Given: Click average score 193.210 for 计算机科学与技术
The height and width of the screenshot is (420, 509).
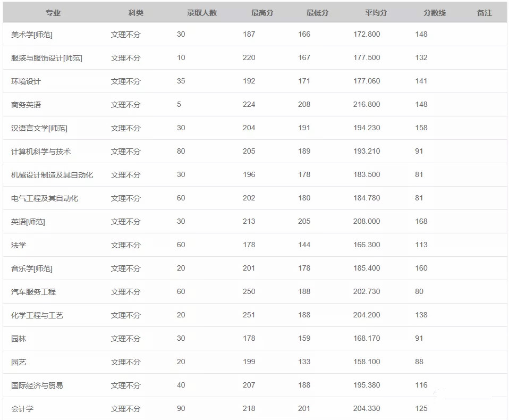Looking at the screenshot, I should (x=367, y=151).
